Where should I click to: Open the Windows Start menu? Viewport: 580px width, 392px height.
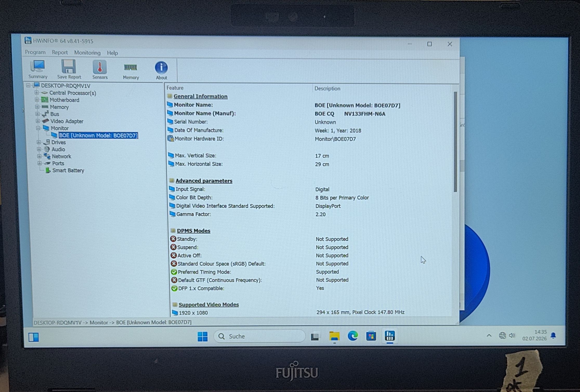(203, 336)
